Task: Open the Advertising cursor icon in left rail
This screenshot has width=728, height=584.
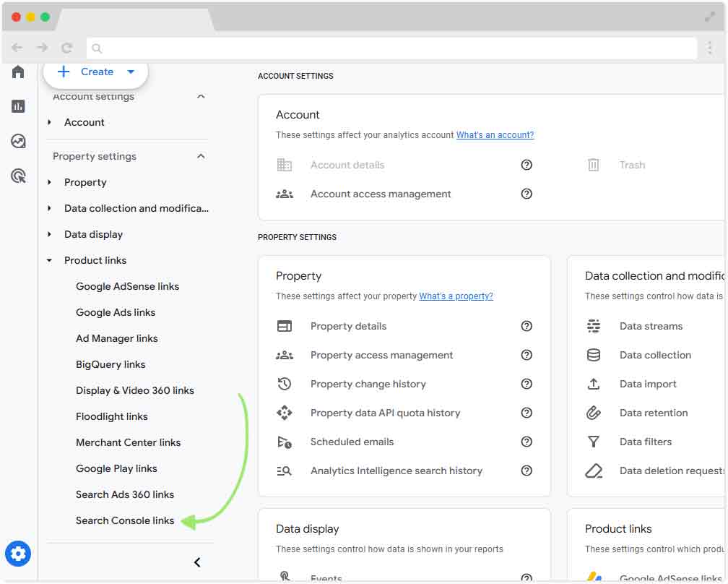Action: coord(18,176)
